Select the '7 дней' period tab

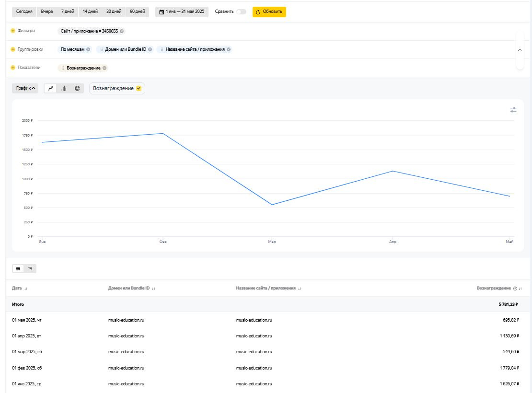68,12
